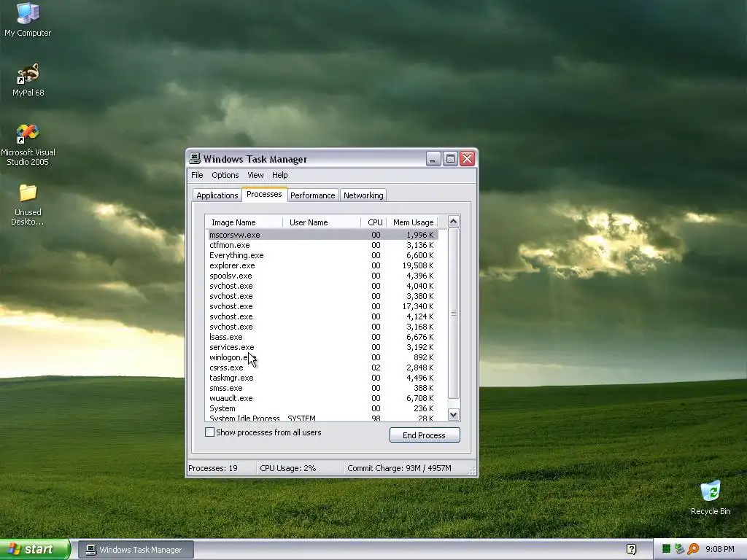Image resolution: width=747 pixels, height=560 pixels.
Task: Click network/device tray icon beside CPU meter
Action: click(x=679, y=549)
